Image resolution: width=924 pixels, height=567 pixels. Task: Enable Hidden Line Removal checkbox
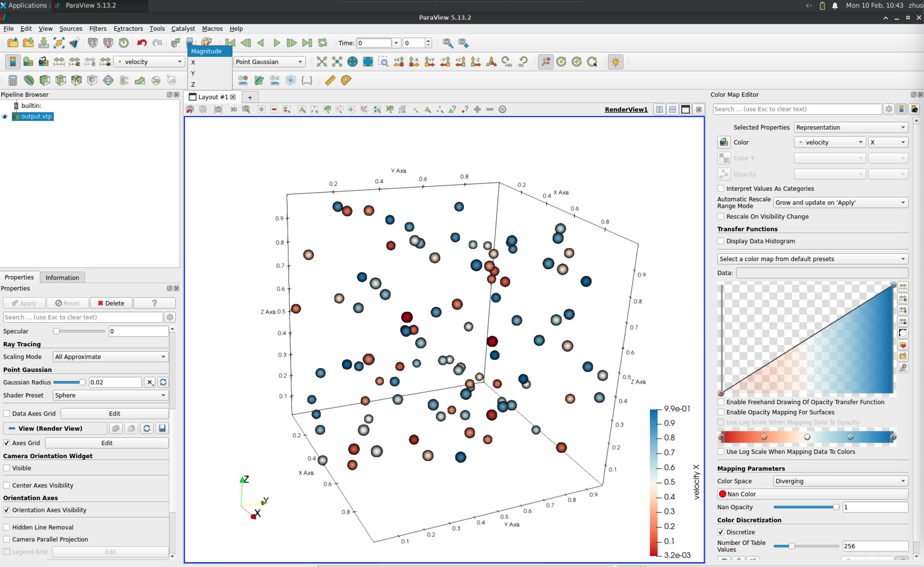[7, 527]
